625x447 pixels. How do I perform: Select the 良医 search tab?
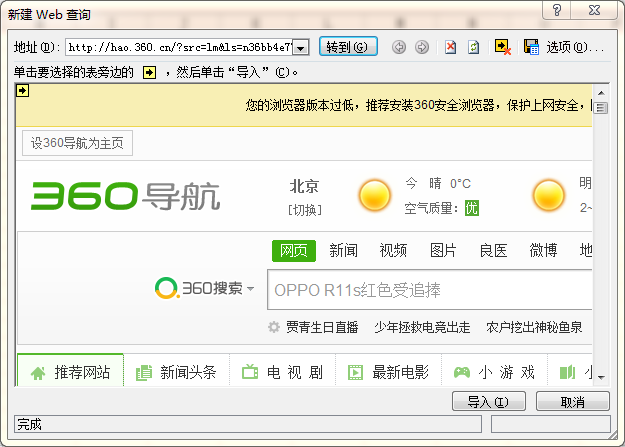[493, 251]
